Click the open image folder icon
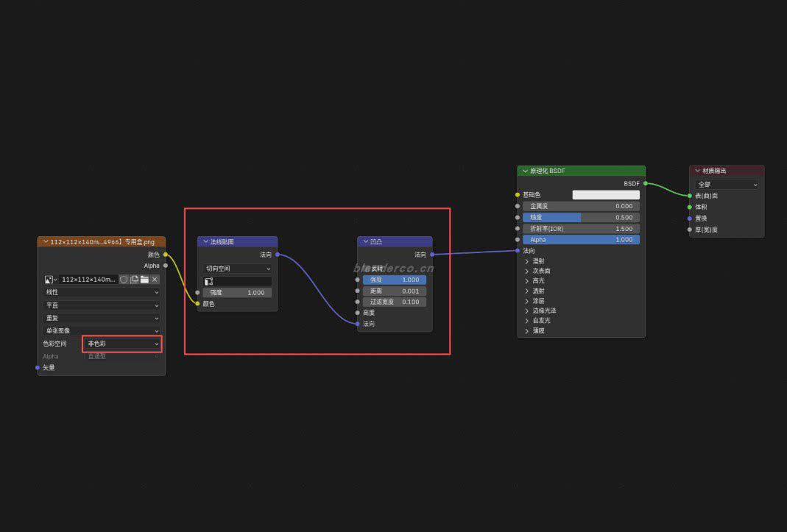This screenshot has width=787, height=532. [x=144, y=280]
